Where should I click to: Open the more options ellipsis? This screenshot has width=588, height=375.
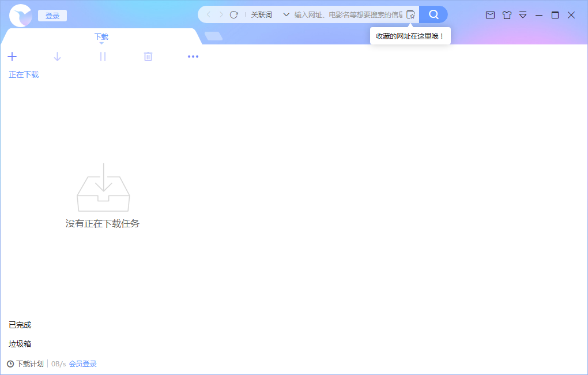pyautogui.click(x=193, y=57)
